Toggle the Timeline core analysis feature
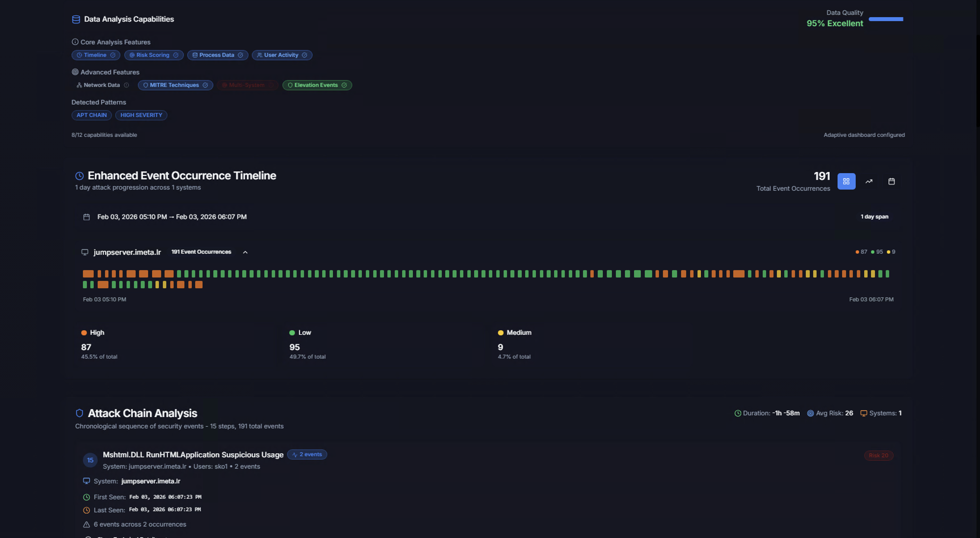980x538 pixels. [96, 55]
